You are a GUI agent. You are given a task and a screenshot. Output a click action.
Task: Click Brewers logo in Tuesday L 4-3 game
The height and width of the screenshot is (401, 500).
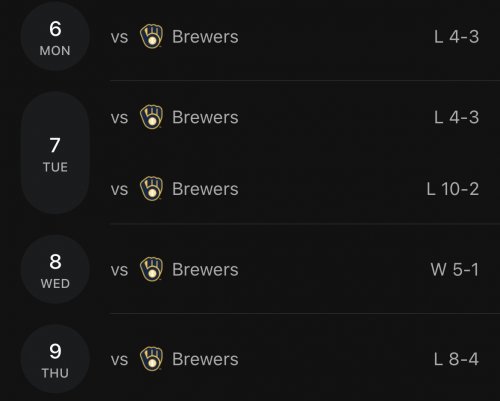[151, 117]
